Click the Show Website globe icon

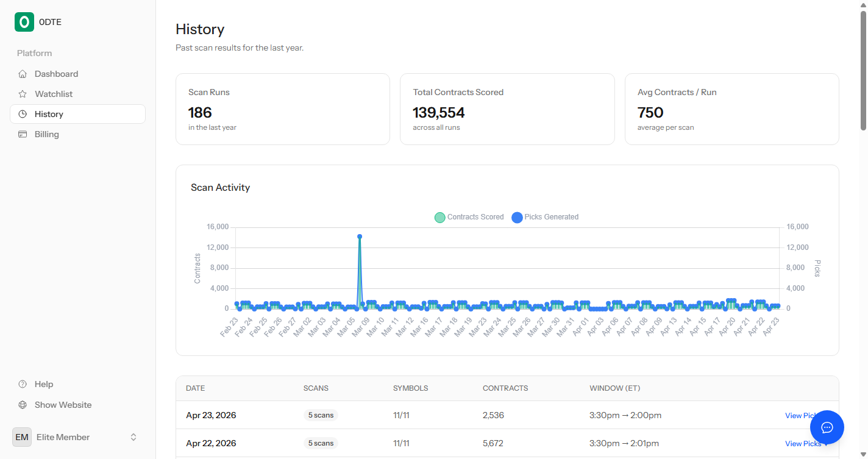click(x=23, y=405)
